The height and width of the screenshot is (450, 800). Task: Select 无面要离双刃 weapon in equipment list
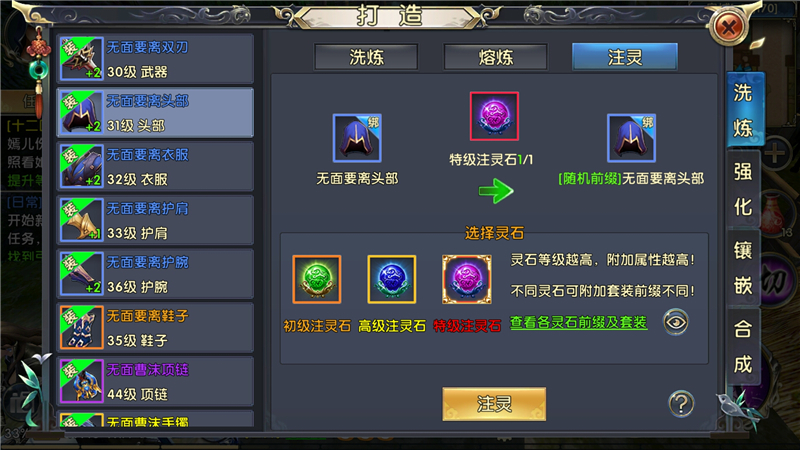(x=155, y=59)
